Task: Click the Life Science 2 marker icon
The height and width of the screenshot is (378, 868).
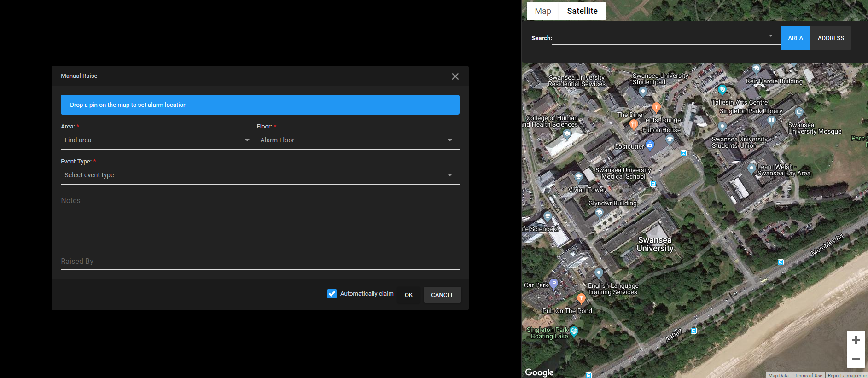Action: (x=548, y=216)
